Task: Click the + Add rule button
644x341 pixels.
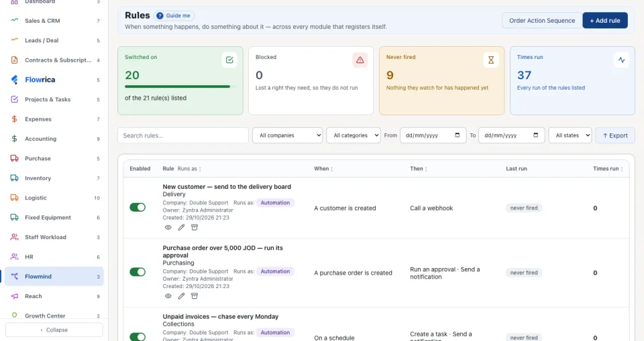Action: tap(605, 21)
